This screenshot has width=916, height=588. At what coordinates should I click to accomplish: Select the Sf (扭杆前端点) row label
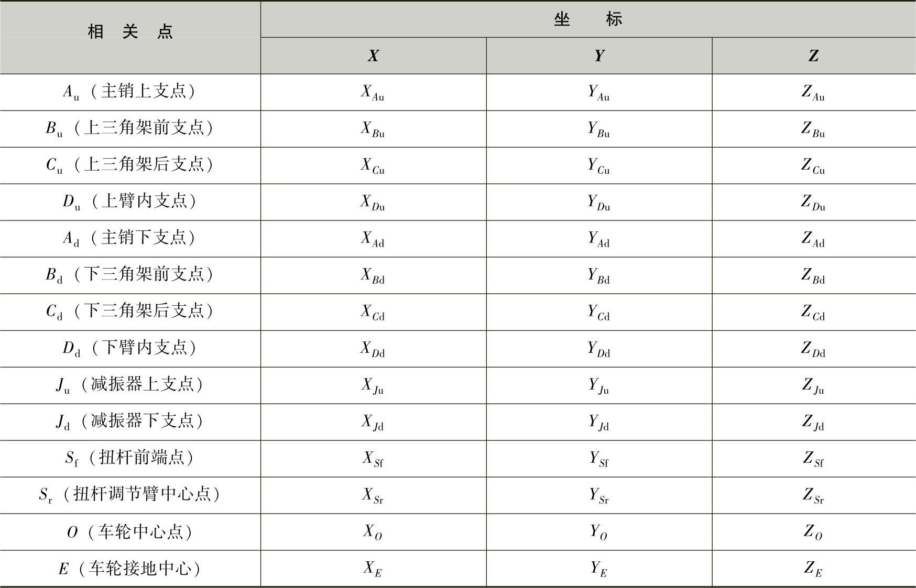[x=130, y=459]
